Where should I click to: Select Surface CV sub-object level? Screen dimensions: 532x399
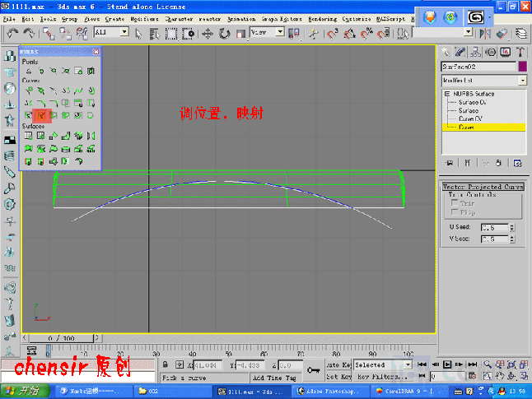coord(473,102)
